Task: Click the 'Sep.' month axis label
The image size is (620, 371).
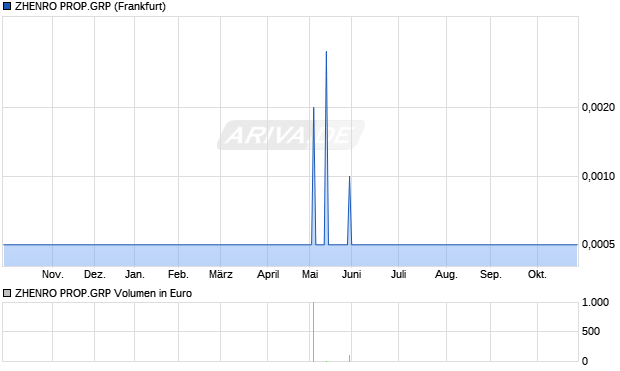Action: [491, 274]
